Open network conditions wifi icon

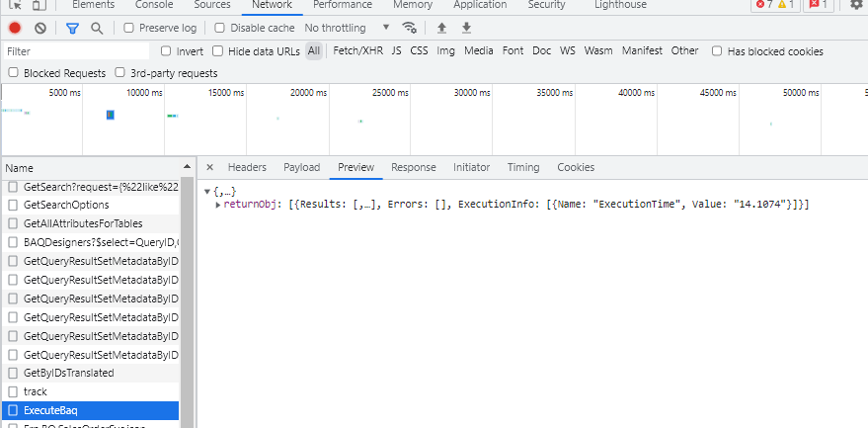(x=409, y=28)
